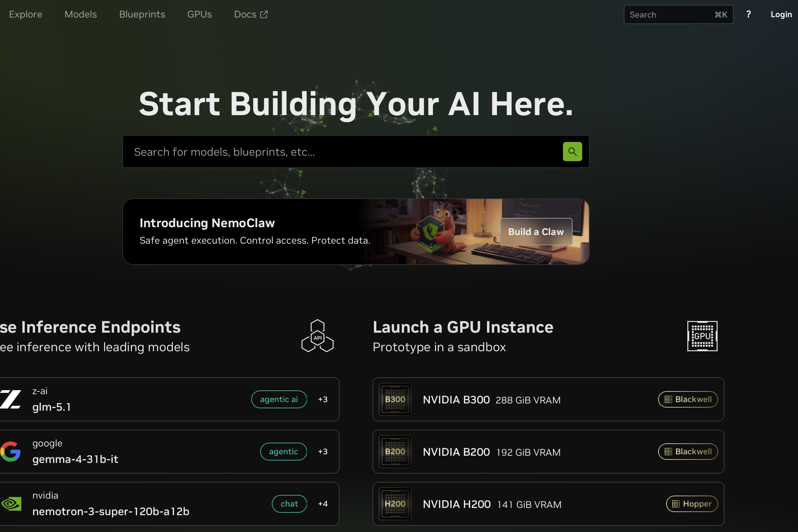Select the Hopper tag on H200
798x532 pixels.
tap(691, 504)
